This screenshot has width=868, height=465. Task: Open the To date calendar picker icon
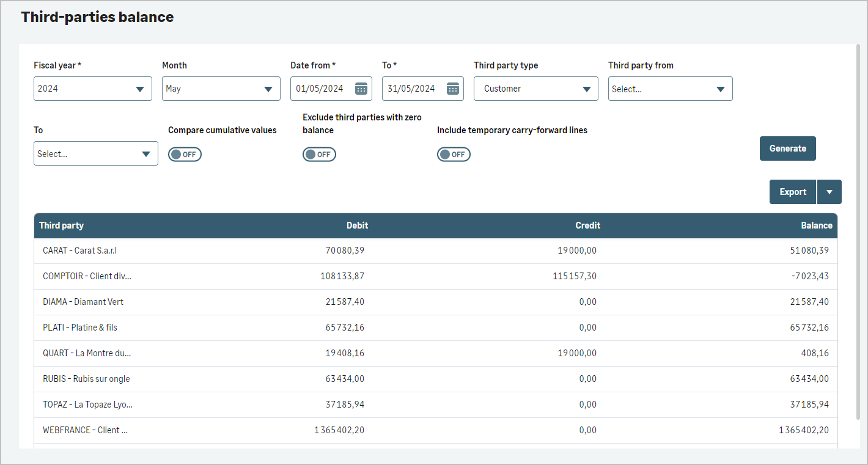point(453,89)
